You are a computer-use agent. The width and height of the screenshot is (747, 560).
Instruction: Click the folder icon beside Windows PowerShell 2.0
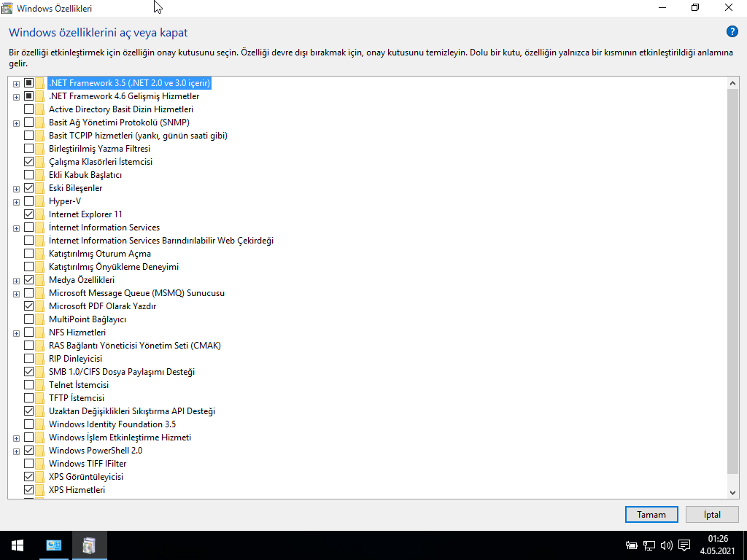[39, 451]
